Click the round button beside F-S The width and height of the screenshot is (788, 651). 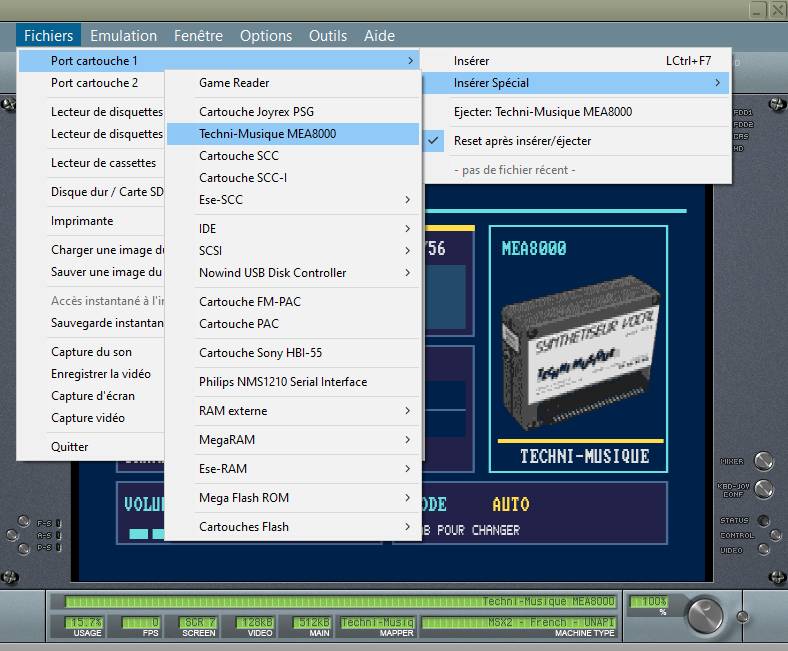click(23, 521)
